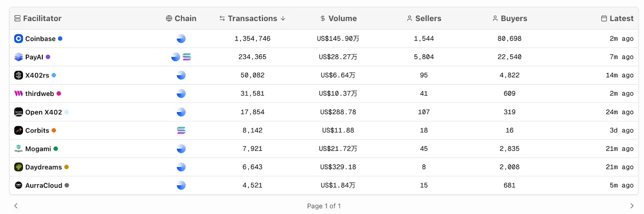Click the X402rs logo icon
The height and width of the screenshot is (214, 644).
[x=19, y=75]
